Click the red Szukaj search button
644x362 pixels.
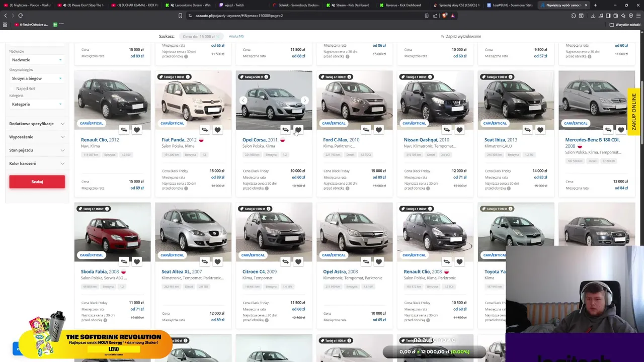37,182
